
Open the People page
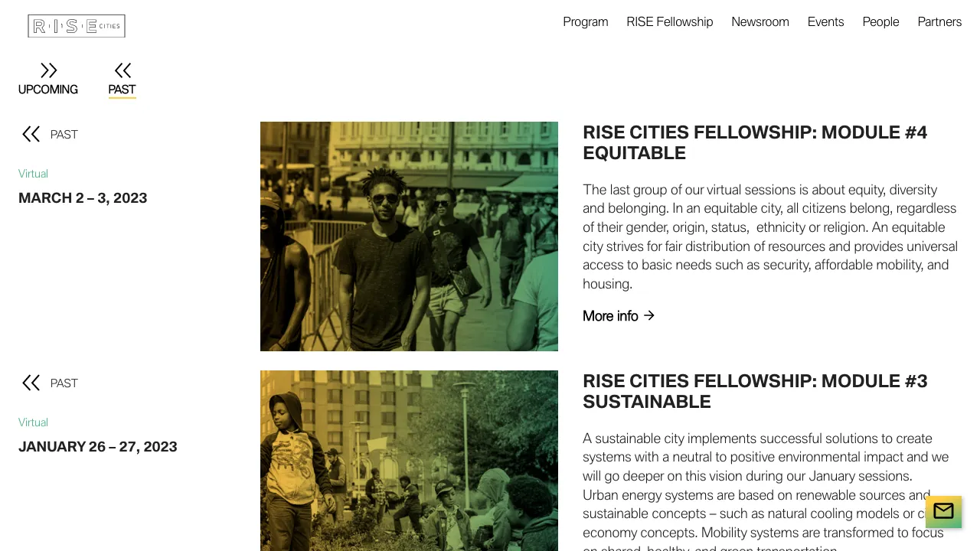(880, 22)
